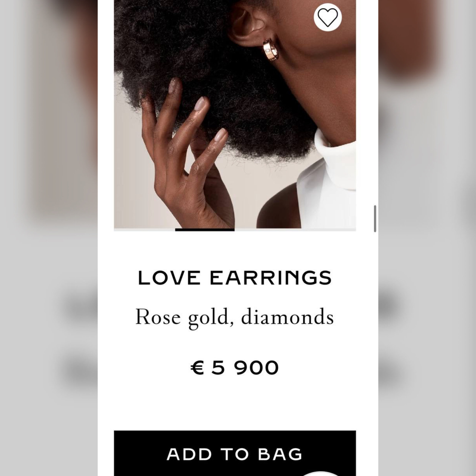Jump to first slide on carousel track

coord(144,230)
